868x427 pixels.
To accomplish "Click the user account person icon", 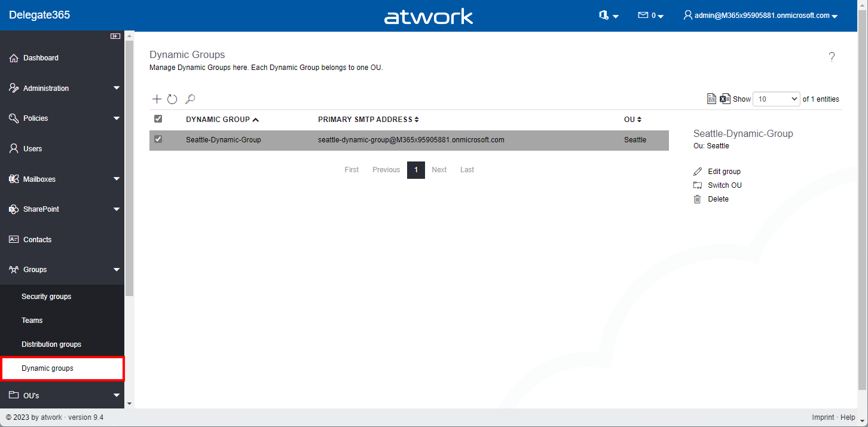I will 688,16.
